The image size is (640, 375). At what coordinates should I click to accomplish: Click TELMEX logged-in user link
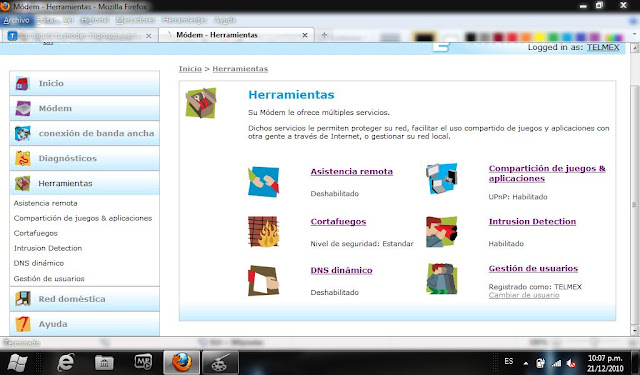[603, 47]
